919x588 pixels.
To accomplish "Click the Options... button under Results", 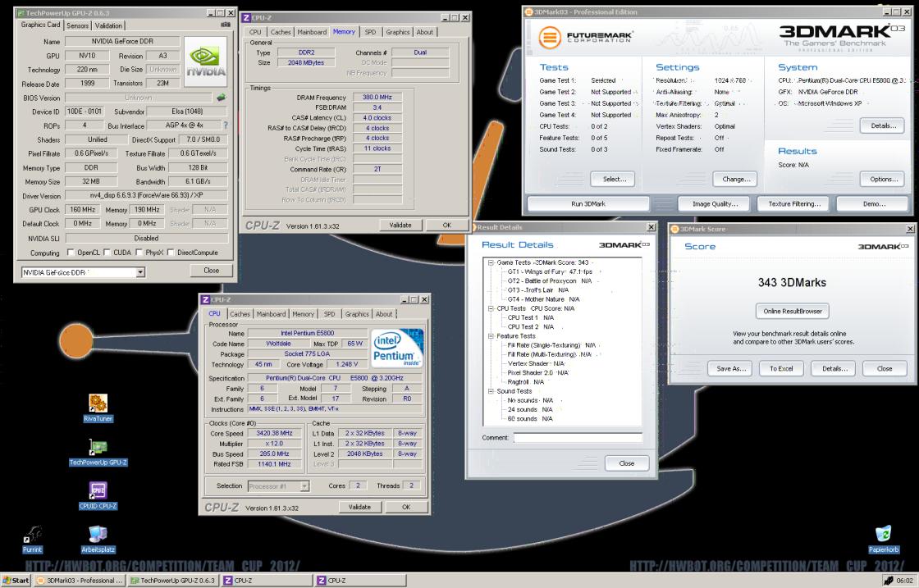I will point(883,180).
